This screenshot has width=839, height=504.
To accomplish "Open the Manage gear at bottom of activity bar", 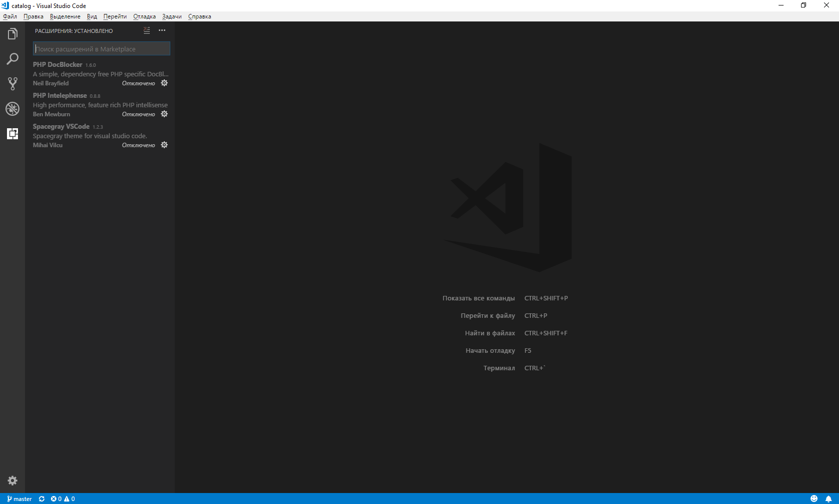I will 12,481.
